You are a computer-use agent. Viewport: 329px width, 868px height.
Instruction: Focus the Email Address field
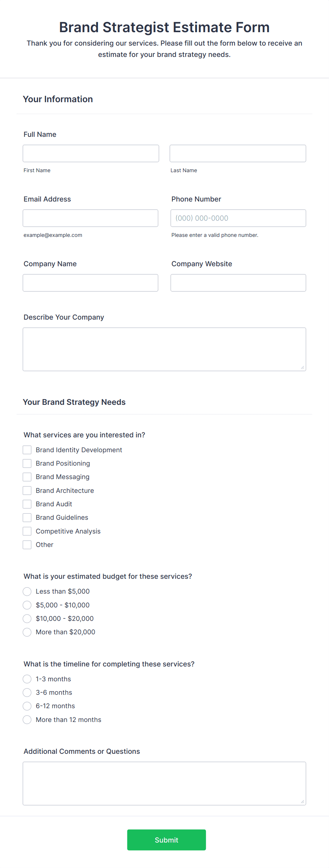tap(91, 218)
